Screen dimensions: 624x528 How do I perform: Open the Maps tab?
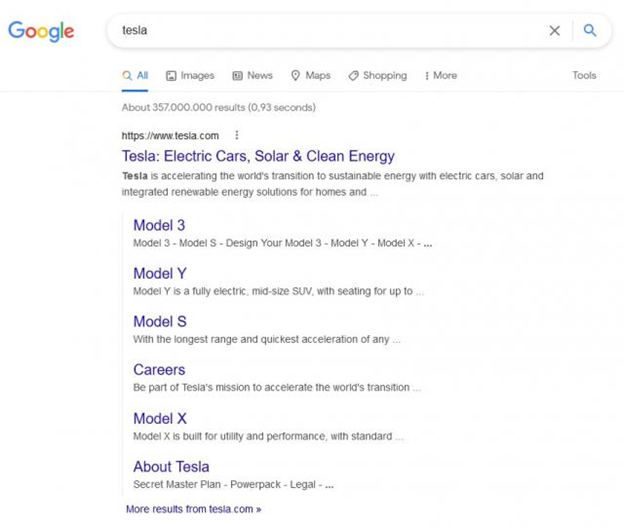point(311,76)
